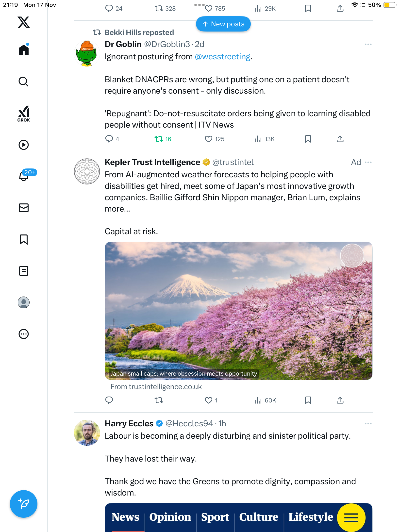Image resolution: width=399 pixels, height=532 pixels.
Task: Tap the compose new post button
Action: coord(24,504)
